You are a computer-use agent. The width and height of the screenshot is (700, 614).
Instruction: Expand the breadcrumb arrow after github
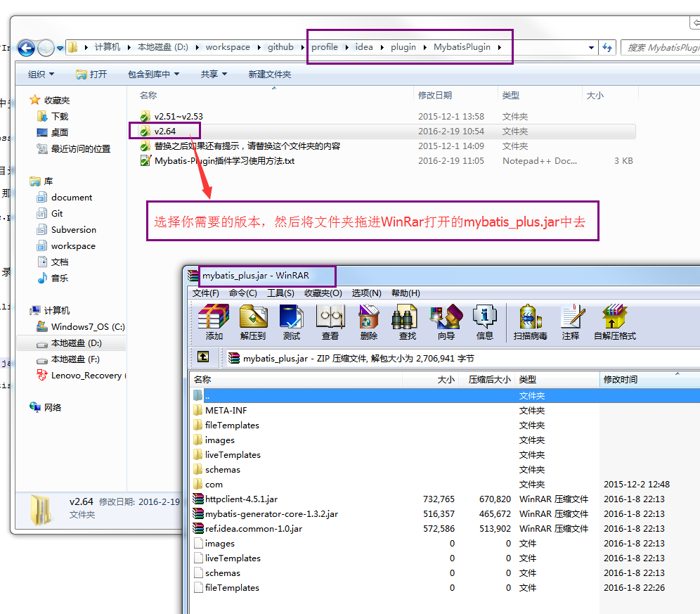[x=302, y=47]
